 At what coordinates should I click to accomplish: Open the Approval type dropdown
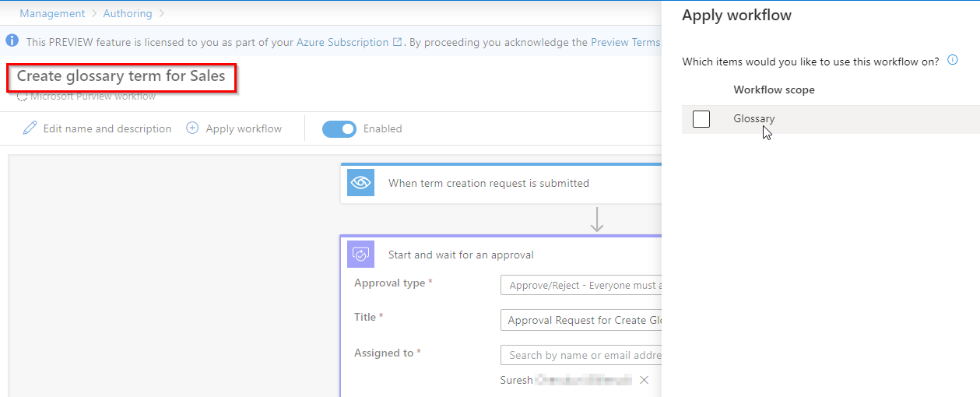coord(581,285)
